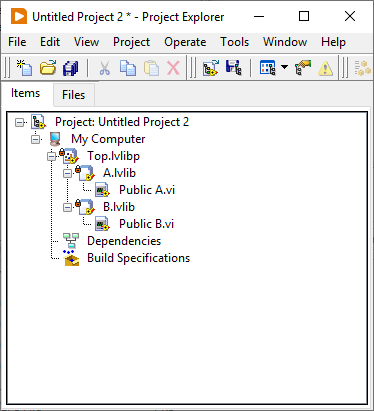
Task: Open the Operate menu
Action: pos(185,42)
